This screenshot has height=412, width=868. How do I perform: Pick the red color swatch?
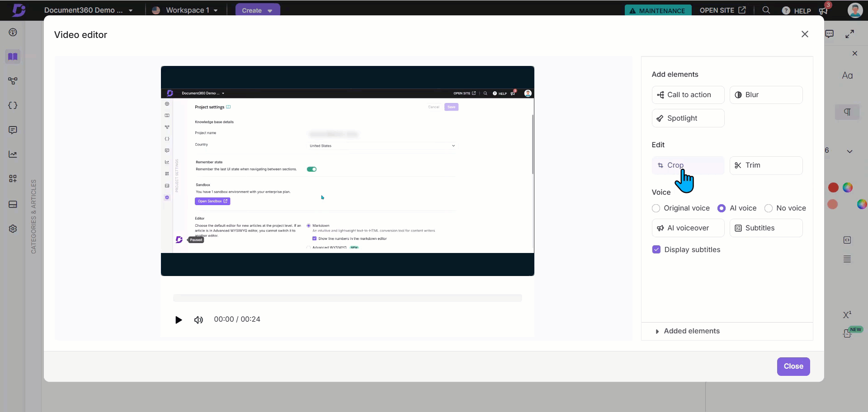(x=833, y=187)
